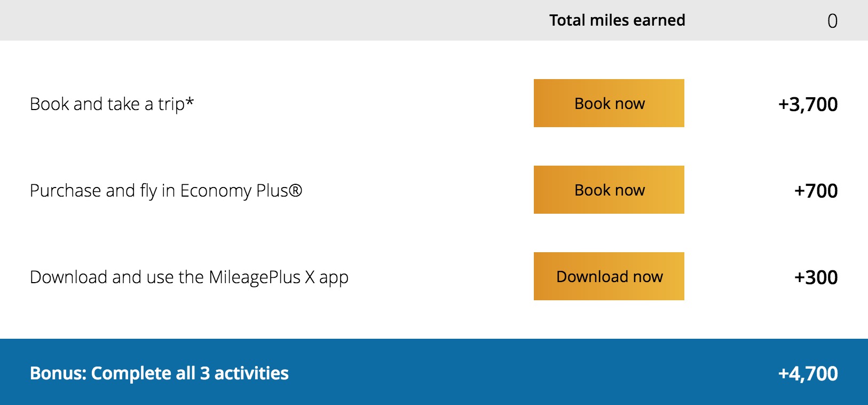The height and width of the screenshot is (405, 868).
Task: Click the +700 miles value
Action: tap(816, 191)
